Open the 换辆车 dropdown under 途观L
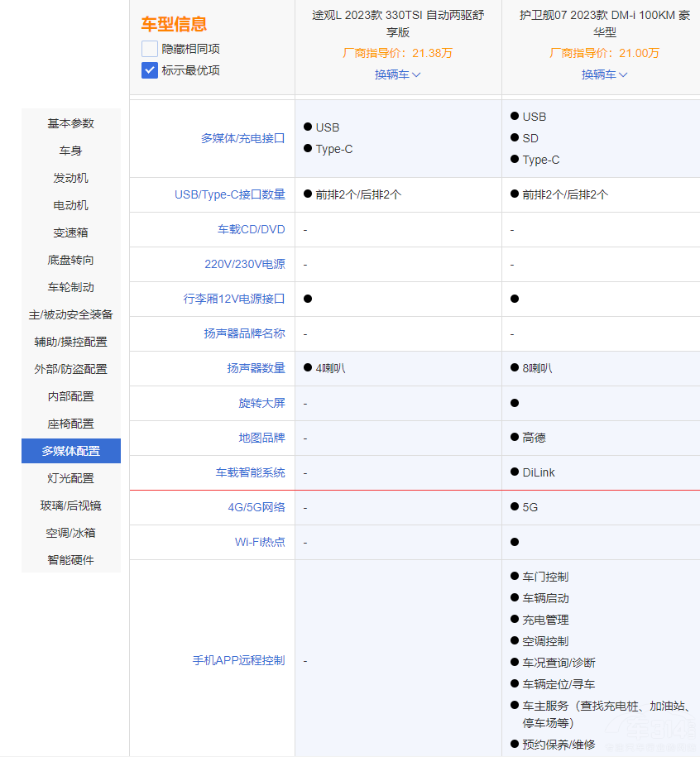The width and height of the screenshot is (700, 757). click(x=397, y=74)
